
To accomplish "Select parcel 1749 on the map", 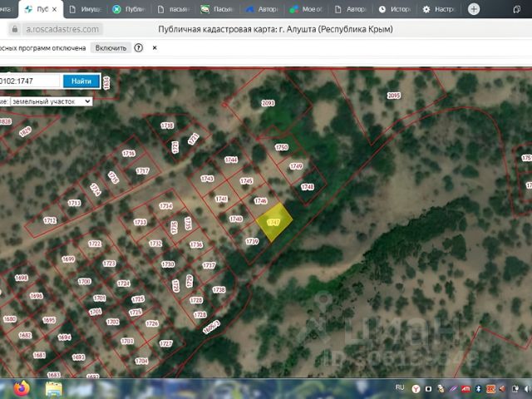I will tap(296, 166).
